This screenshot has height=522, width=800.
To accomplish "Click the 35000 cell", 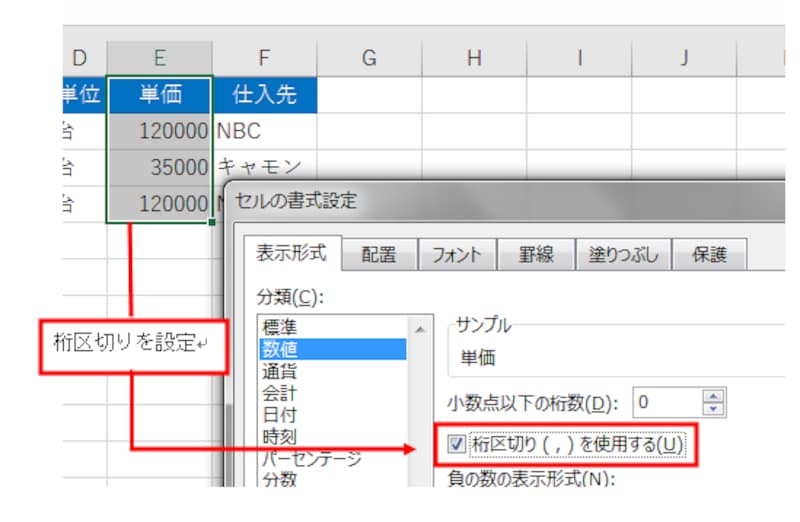I will coord(160,167).
